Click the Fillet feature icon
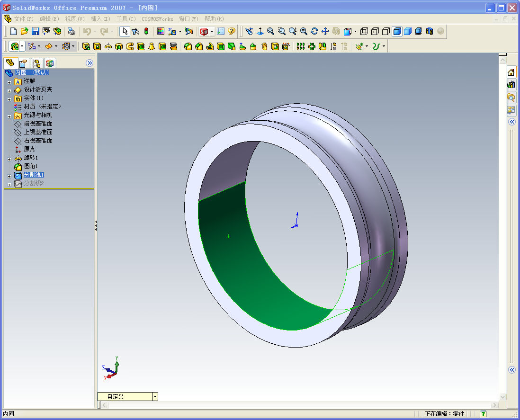520x420 pixels. coord(188,46)
